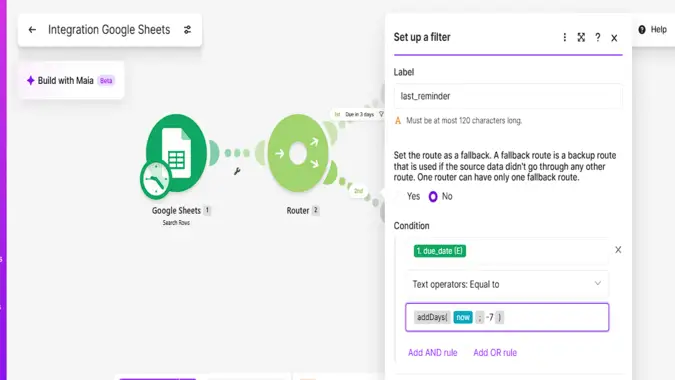The image size is (675, 380).
Task: Click the 2nd route label
Action: tap(358, 191)
